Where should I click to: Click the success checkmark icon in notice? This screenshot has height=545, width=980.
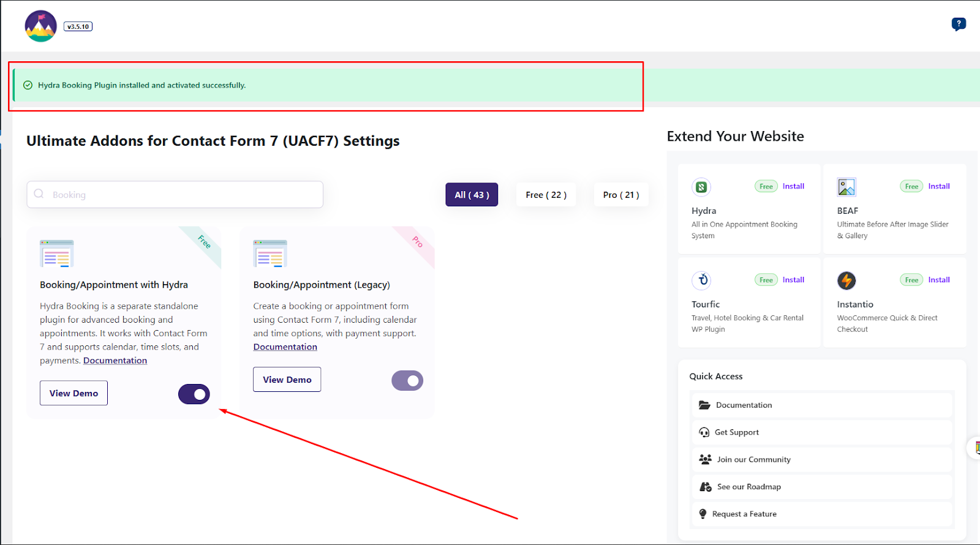point(28,85)
